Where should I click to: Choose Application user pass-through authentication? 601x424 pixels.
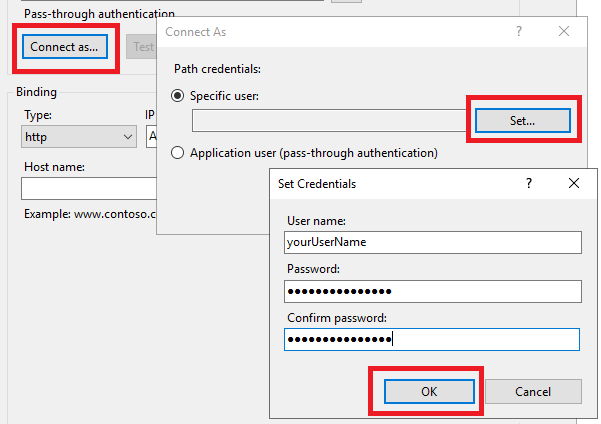180,154
